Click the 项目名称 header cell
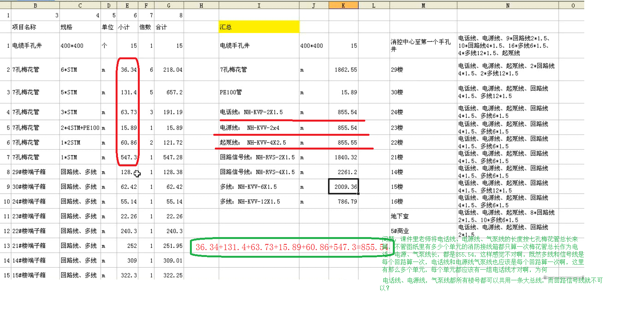Image resolution: width=644 pixels, height=330 pixels. coord(35,27)
